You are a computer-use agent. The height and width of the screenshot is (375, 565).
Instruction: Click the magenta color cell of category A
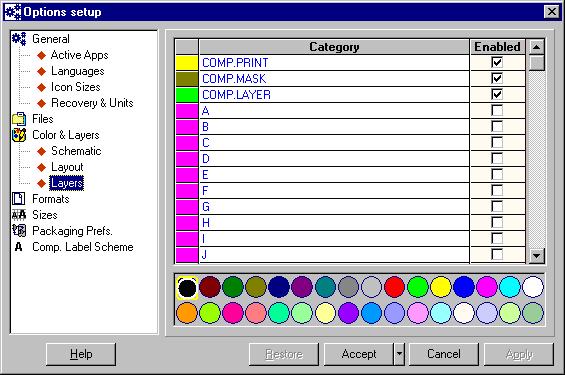click(187, 111)
